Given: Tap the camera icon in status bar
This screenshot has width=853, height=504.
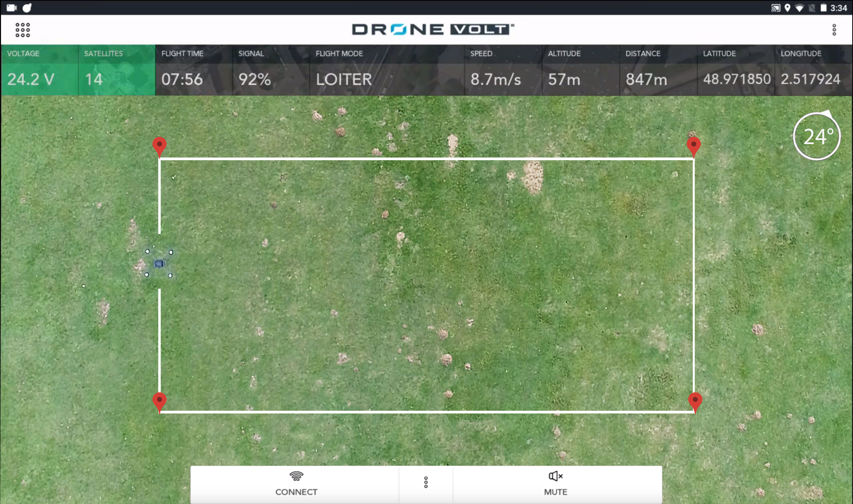Looking at the screenshot, I should click(12, 7).
